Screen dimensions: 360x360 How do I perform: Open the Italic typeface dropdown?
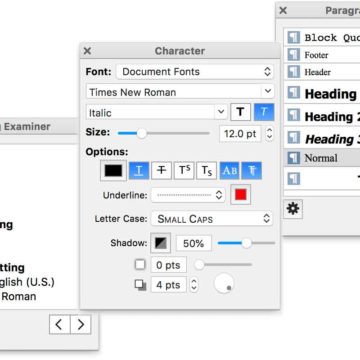pos(157,113)
